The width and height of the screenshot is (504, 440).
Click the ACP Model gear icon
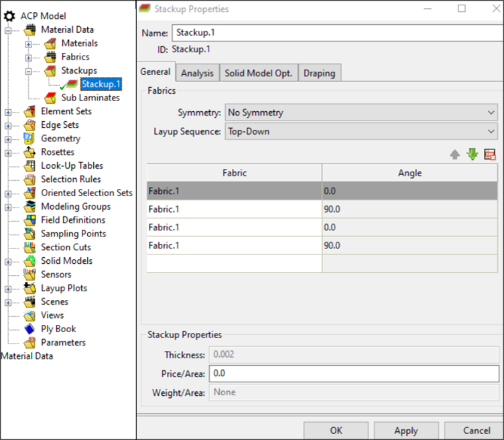[9, 15]
